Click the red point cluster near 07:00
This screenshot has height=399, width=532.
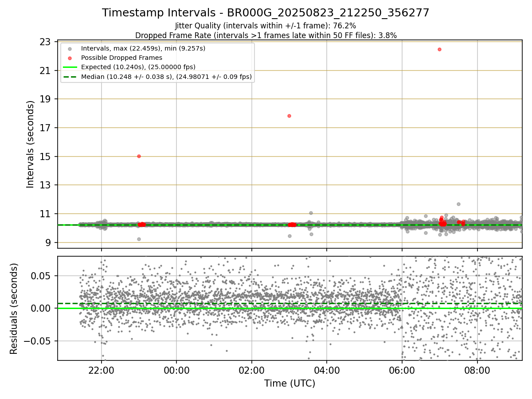(442, 222)
